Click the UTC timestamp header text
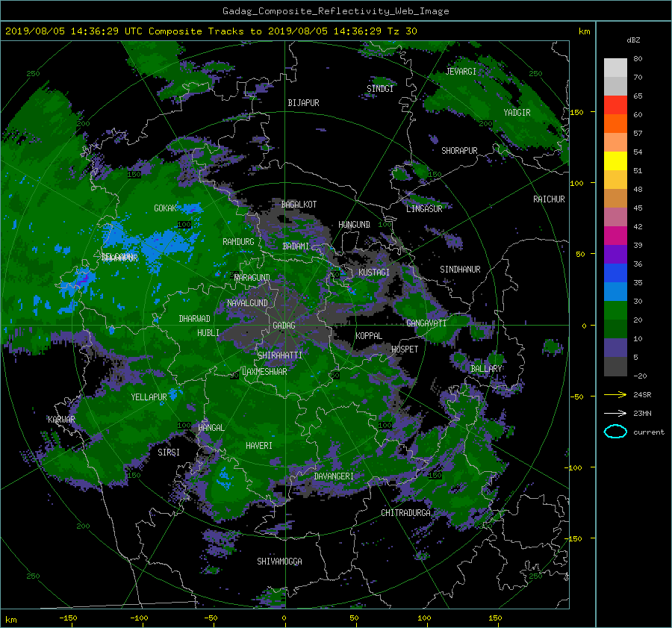This screenshot has width=672, height=628. 211,31
